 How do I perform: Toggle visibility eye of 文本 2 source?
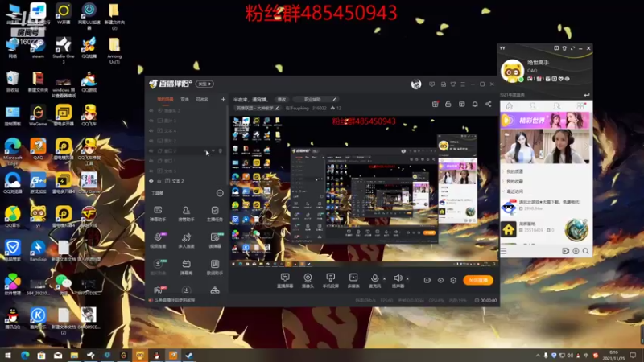pos(151,181)
